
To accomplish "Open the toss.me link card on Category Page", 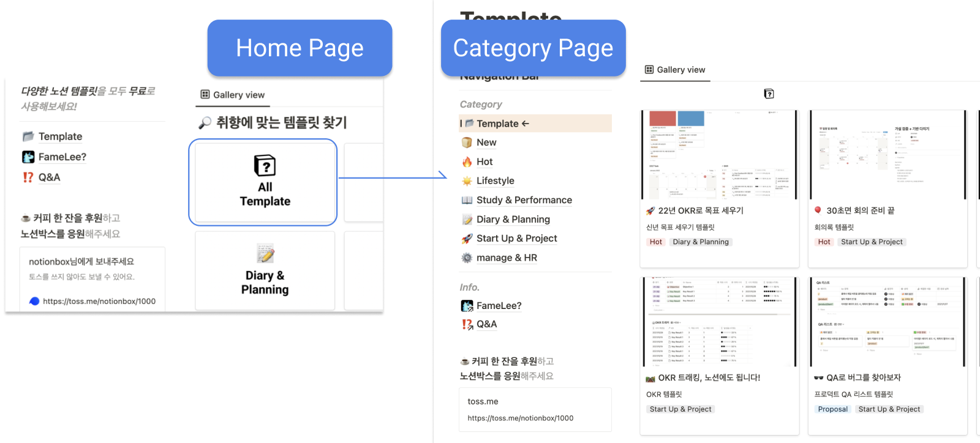I will 535,409.
